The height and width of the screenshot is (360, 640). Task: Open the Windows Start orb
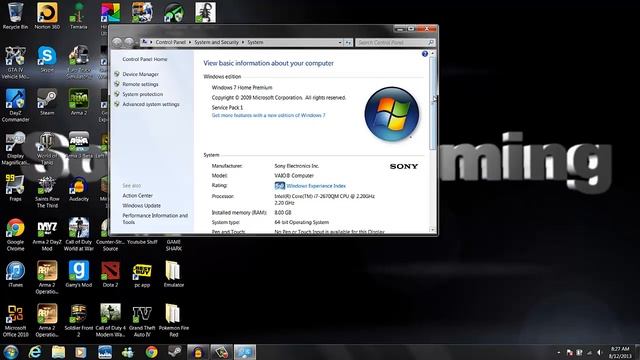click(x=11, y=352)
